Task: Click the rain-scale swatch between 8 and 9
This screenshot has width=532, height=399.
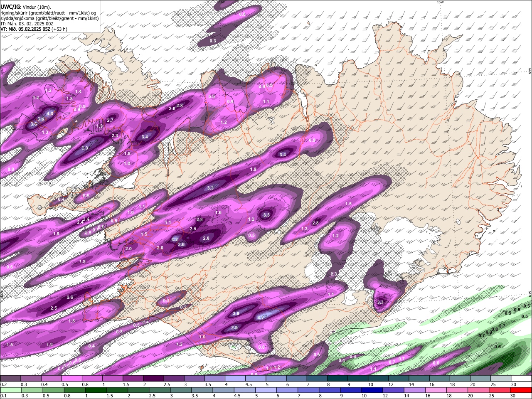Action: tap(329, 390)
